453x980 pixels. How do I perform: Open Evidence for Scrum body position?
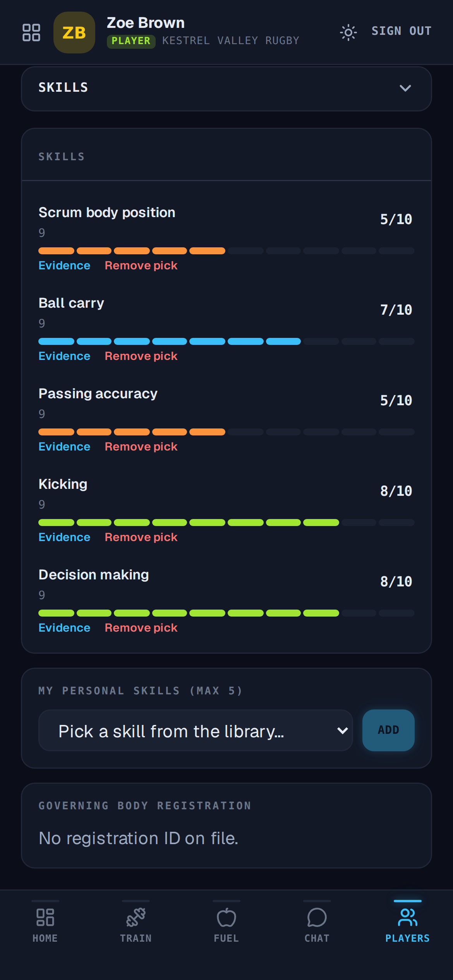pos(64,266)
